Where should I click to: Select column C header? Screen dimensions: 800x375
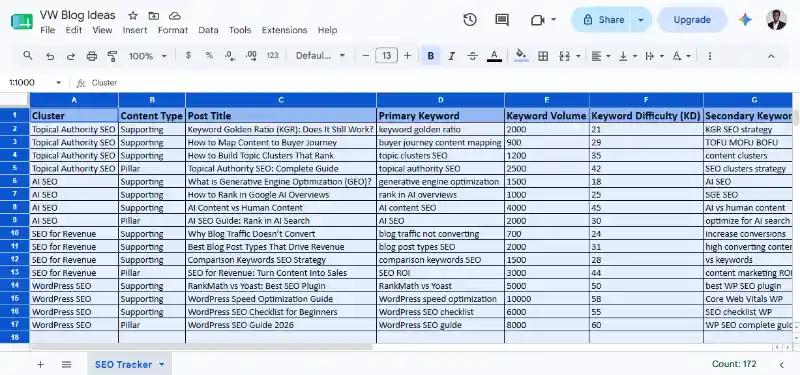click(281, 100)
